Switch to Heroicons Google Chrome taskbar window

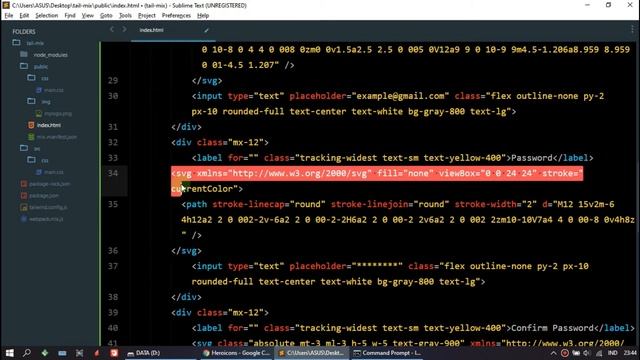point(237,353)
